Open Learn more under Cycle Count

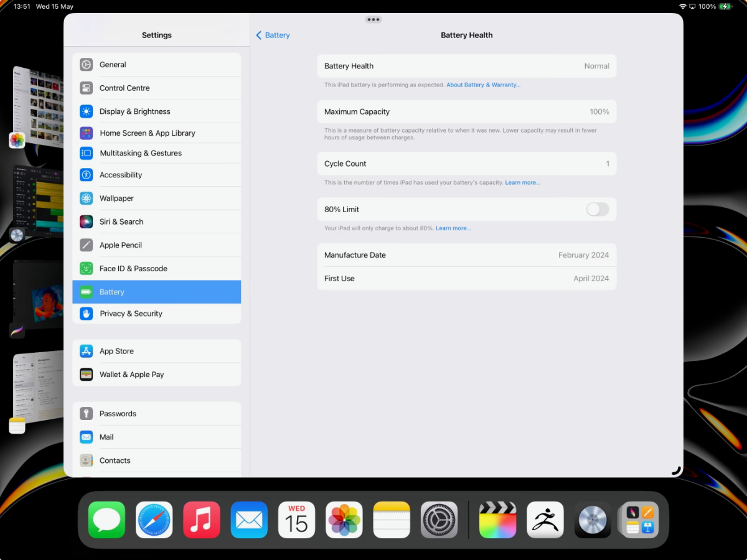pos(522,182)
